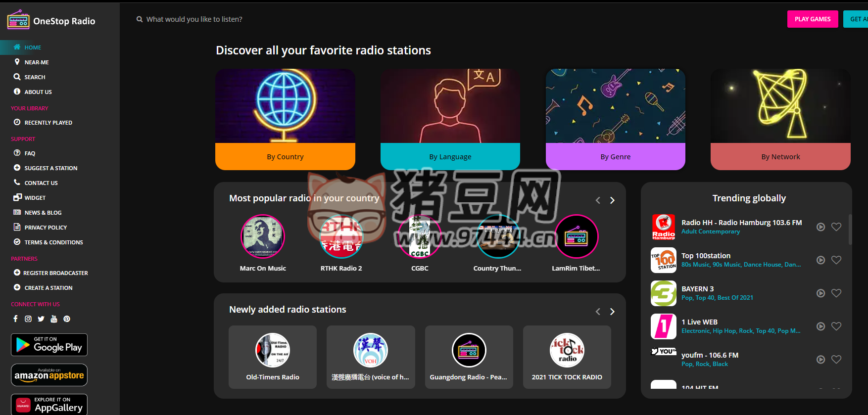The width and height of the screenshot is (868, 415).
Task: Open Guangdong Radio - Pea... card
Action: (x=469, y=357)
